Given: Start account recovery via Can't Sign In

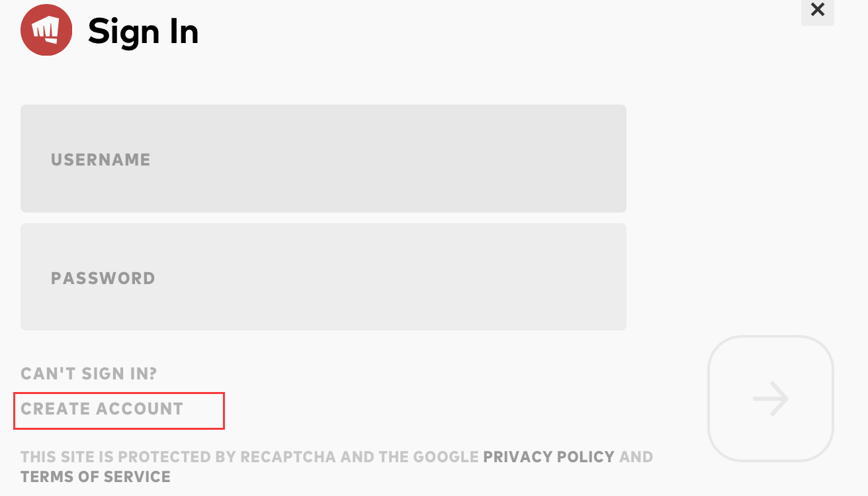Looking at the screenshot, I should click(x=89, y=373).
